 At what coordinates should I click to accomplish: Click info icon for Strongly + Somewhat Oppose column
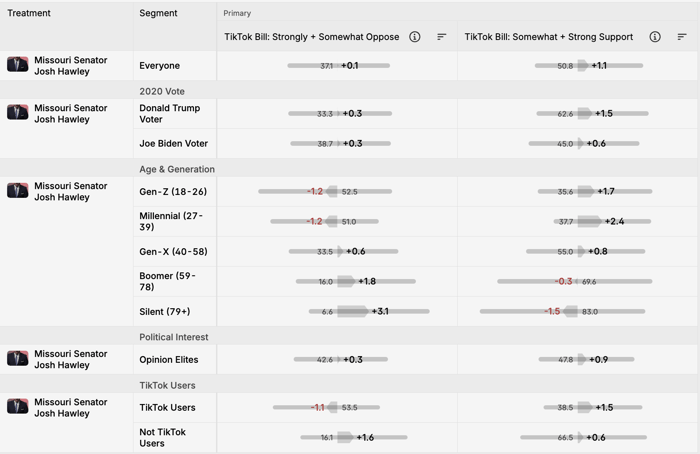pyautogui.click(x=414, y=37)
